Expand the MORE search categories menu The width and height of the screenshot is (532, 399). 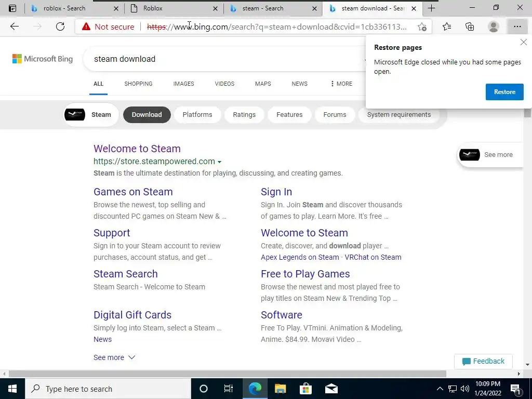click(x=341, y=84)
